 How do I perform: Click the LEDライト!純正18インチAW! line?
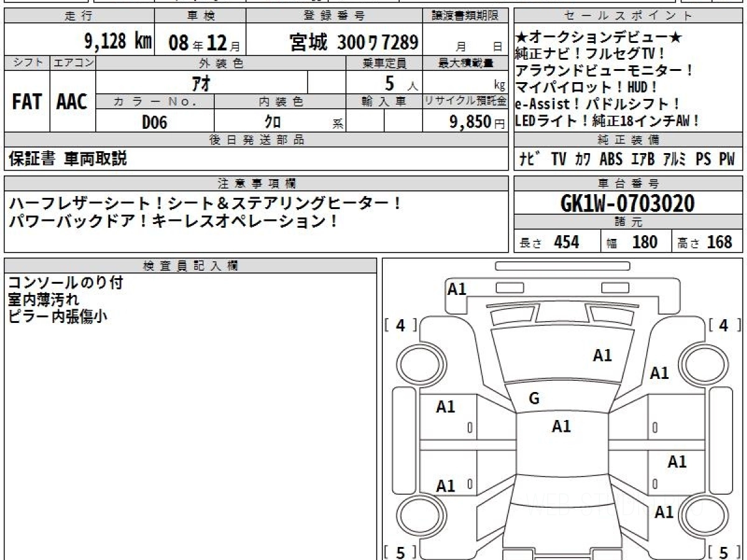(608, 121)
